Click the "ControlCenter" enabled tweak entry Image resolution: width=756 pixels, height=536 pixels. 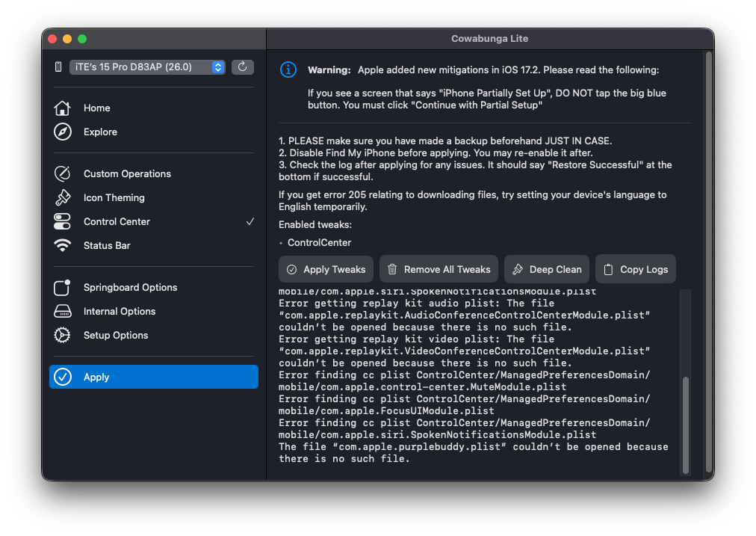click(x=319, y=243)
